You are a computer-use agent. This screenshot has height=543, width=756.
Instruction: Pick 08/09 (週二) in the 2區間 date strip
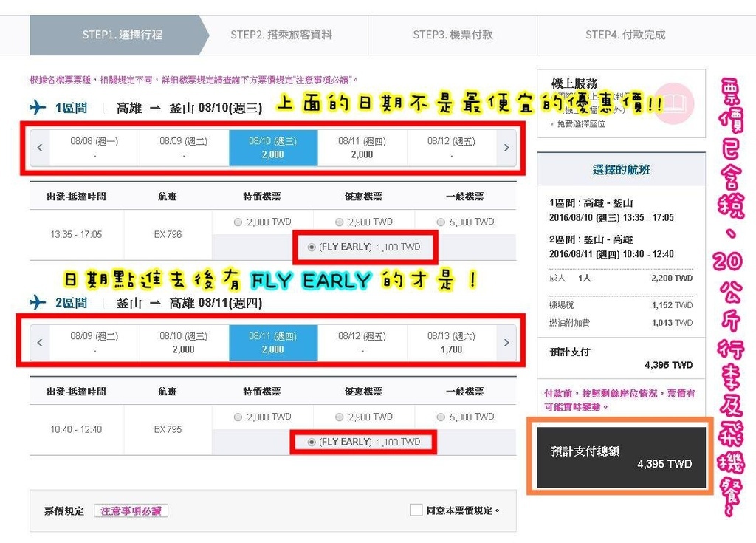(x=94, y=343)
